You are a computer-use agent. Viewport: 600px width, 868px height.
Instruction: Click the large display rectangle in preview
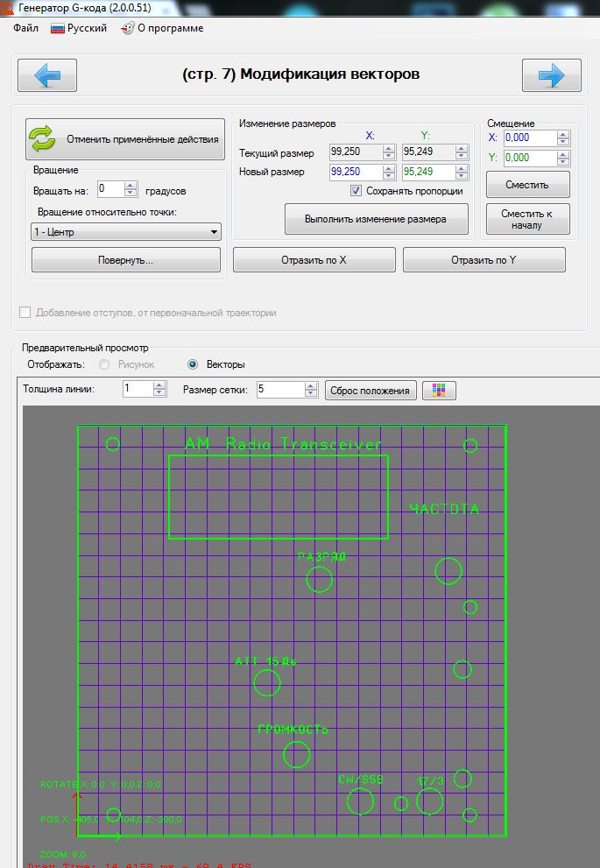click(x=279, y=497)
